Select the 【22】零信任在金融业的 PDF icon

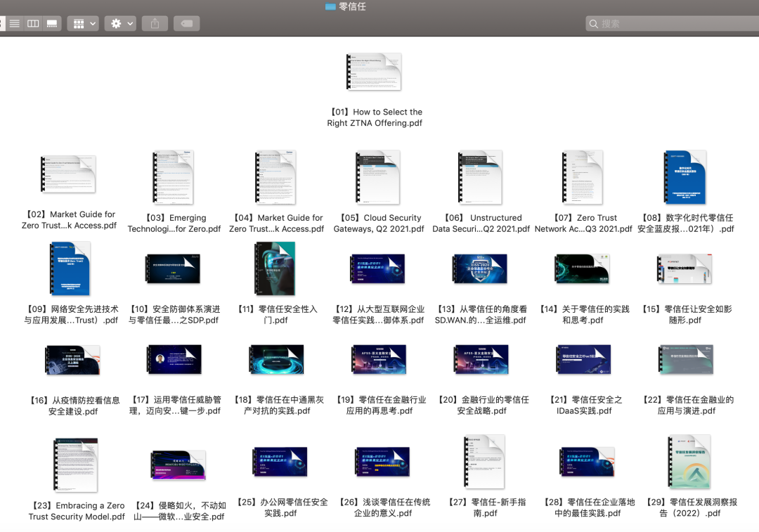tap(686, 360)
